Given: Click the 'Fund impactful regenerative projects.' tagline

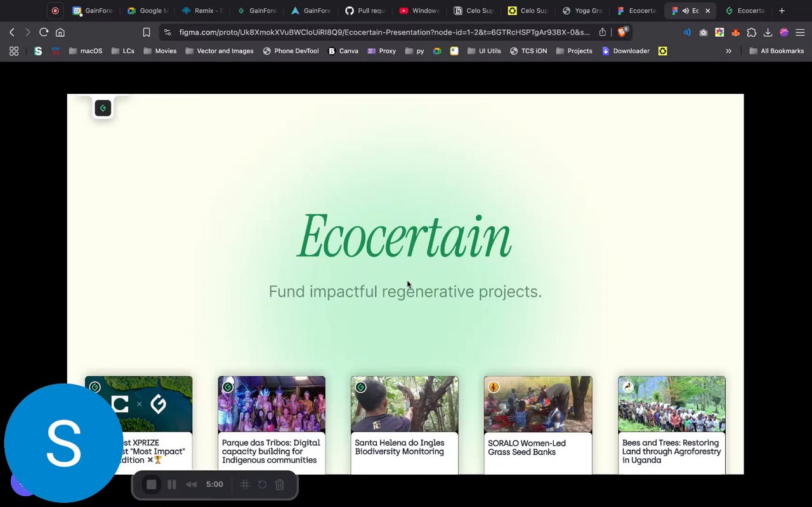Looking at the screenshot, I should point(405,292).
